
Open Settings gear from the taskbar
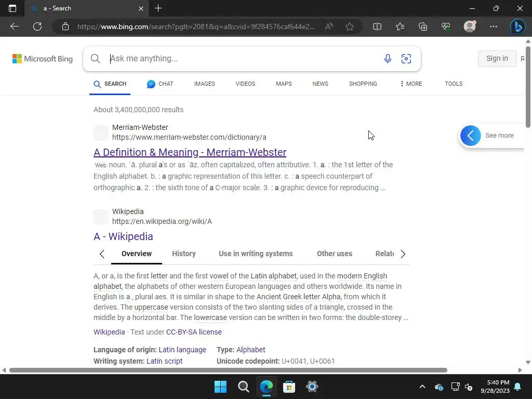click(312, 387)
